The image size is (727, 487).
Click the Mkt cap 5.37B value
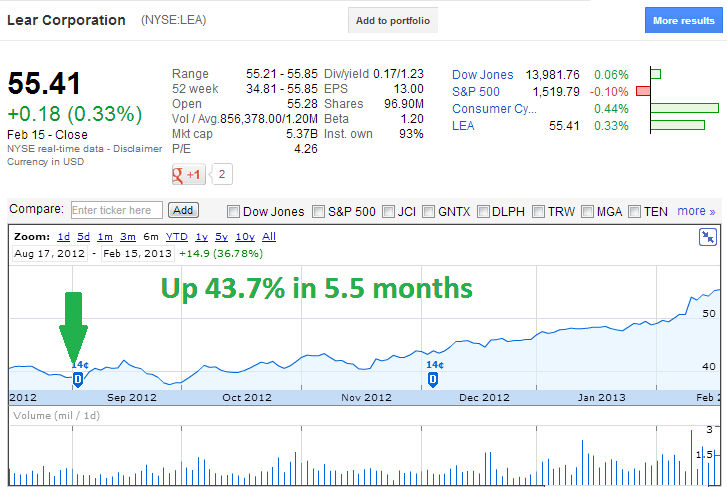click(x=302, y=134)
